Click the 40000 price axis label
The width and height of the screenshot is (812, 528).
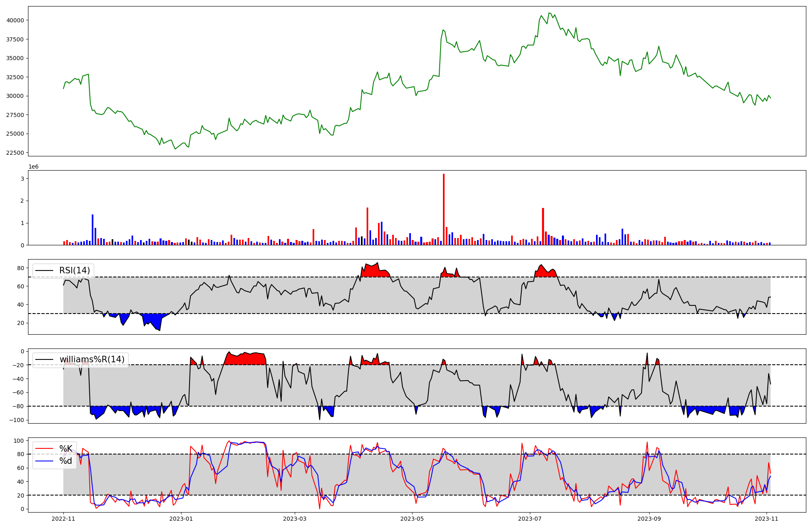tap(15, 20)
